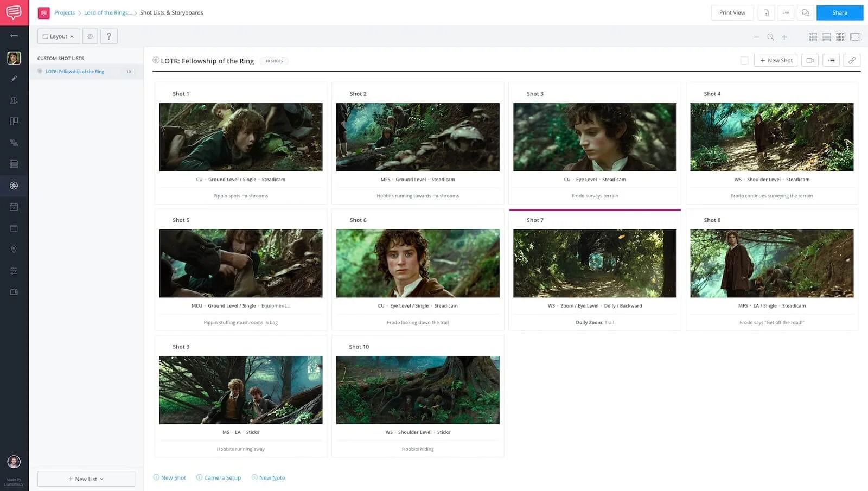
Task: Open Shot 4 wide shot thumbnail
Action: coord(772,137)
